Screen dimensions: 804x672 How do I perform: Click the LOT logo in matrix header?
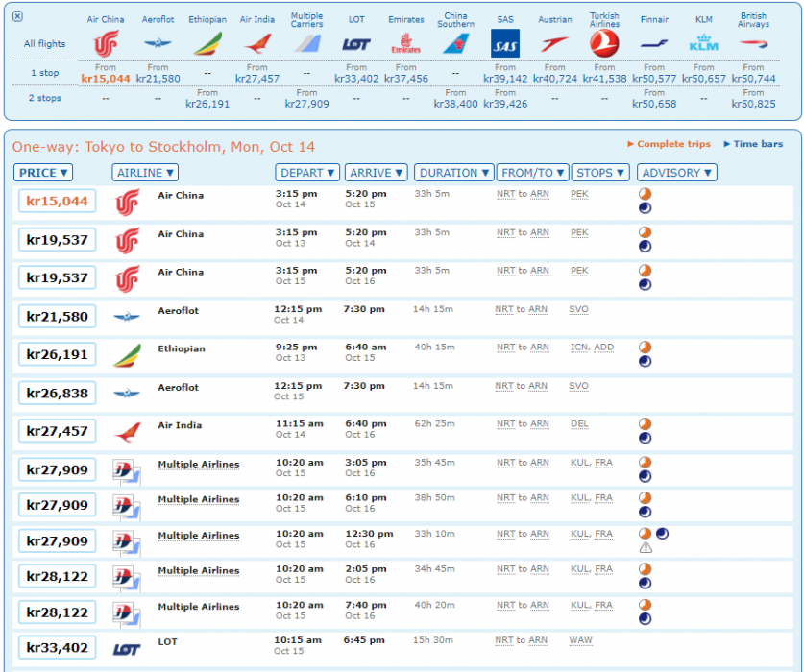(356, 44)
